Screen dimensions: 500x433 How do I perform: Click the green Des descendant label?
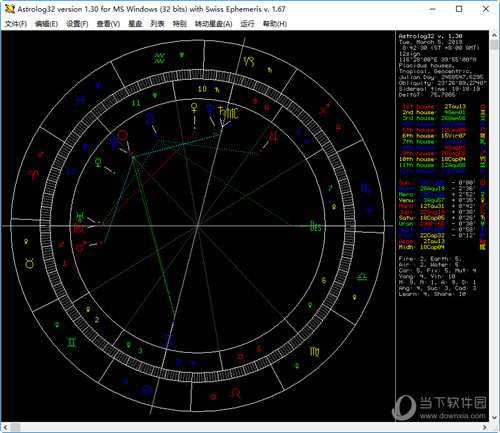point(316,226)
